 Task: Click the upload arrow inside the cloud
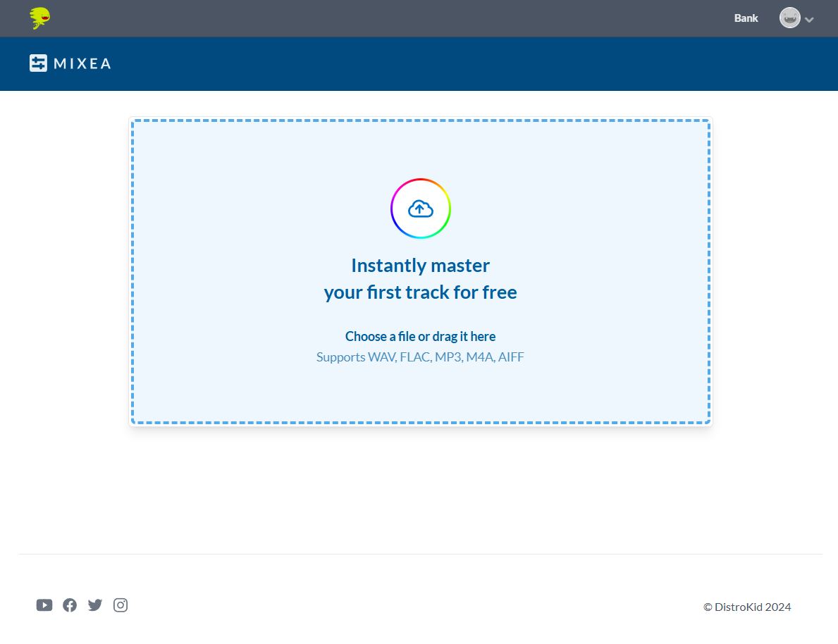point(420,208)
